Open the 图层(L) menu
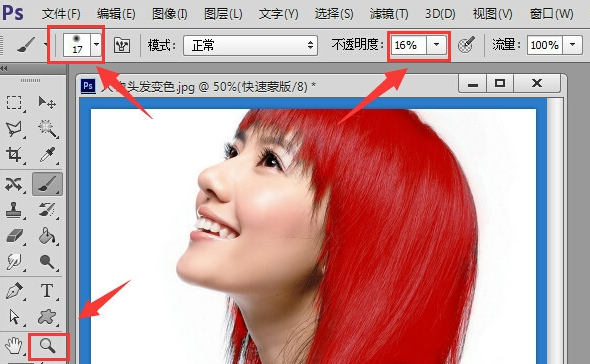The height and width of the screenshot is (364, 590). 223,14
